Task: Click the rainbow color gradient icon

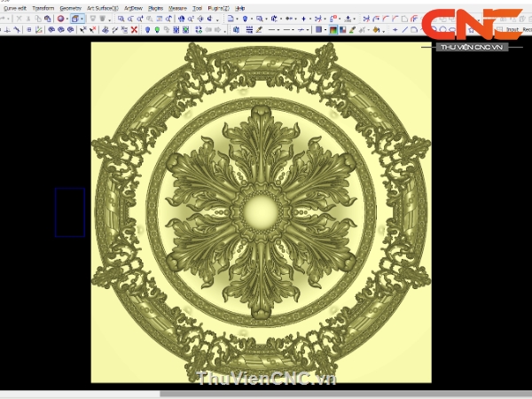Action: point(332,29)
